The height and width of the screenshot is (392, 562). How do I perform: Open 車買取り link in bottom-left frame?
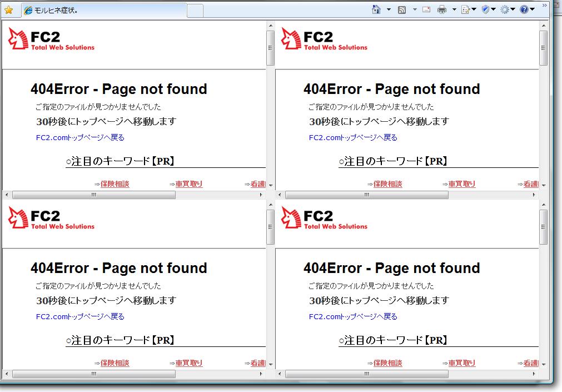click(189, 363)
